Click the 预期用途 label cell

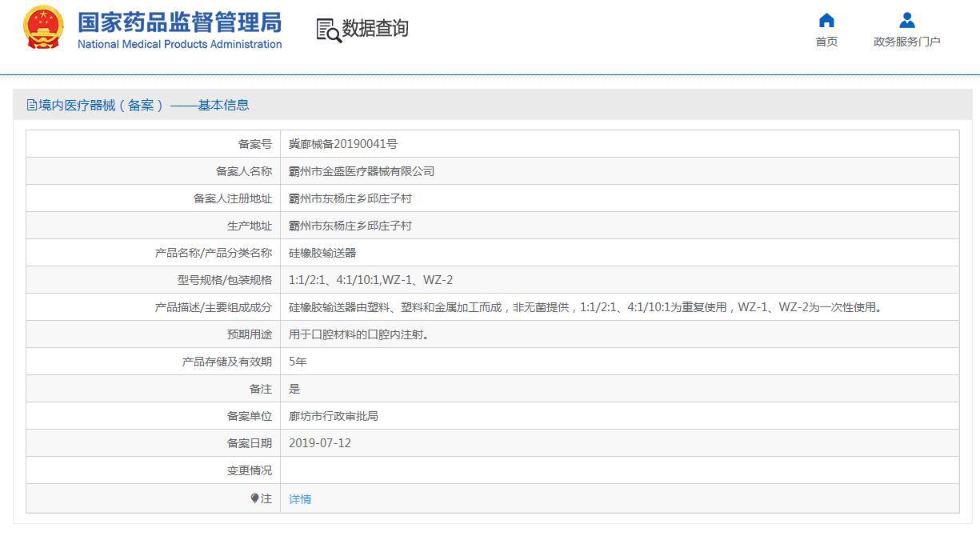[x=154, y=334]
